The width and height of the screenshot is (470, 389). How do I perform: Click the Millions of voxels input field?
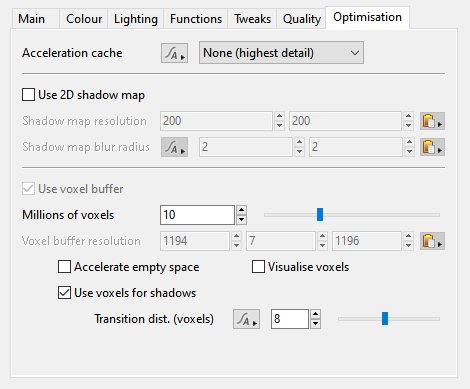pyautogui.click(x=197, y=215)
